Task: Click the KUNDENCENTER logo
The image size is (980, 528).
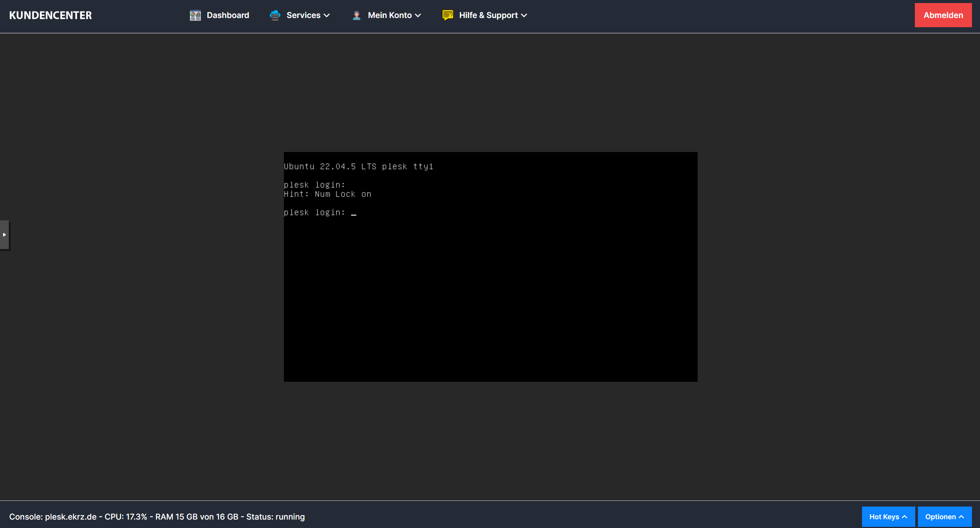Action: coord(51,15)
